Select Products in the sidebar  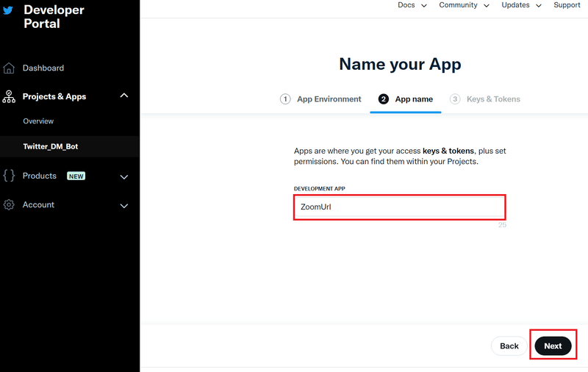click(x=40, y=176)
